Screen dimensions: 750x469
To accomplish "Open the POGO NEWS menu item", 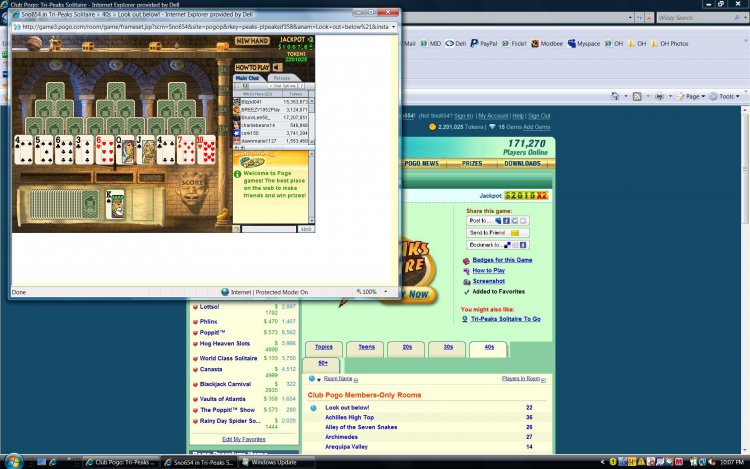I will [421, 164].
